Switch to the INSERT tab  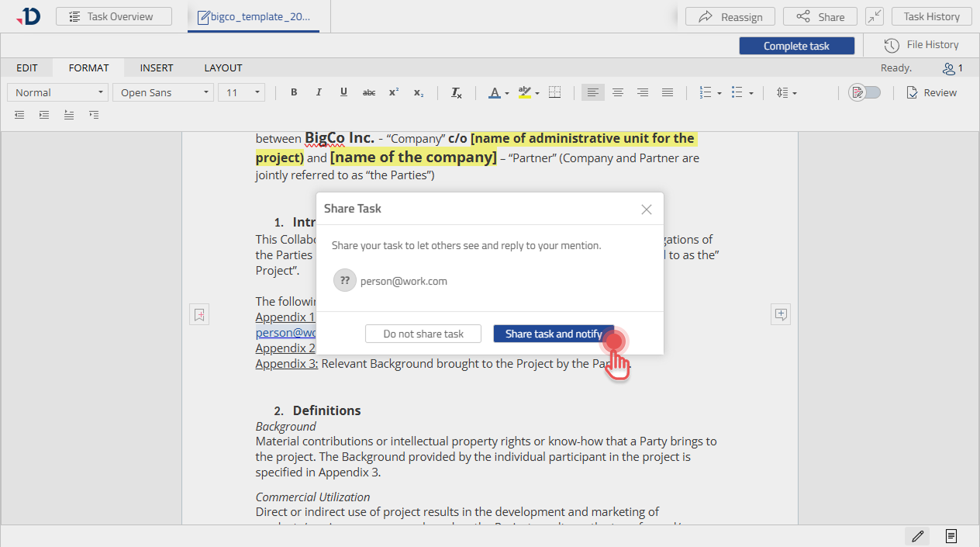tap(157, 68)
